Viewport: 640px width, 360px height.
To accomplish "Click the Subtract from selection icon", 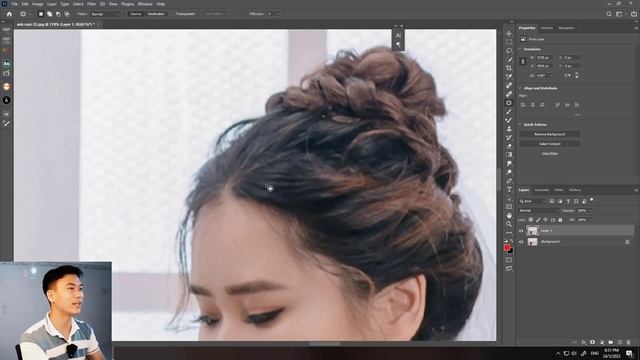I will click(58, 14).
